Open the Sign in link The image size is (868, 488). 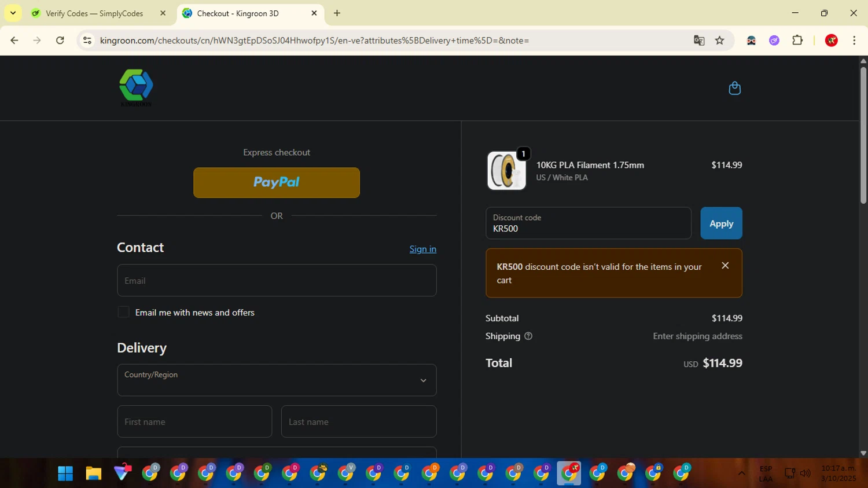click(x=423, y=249)
